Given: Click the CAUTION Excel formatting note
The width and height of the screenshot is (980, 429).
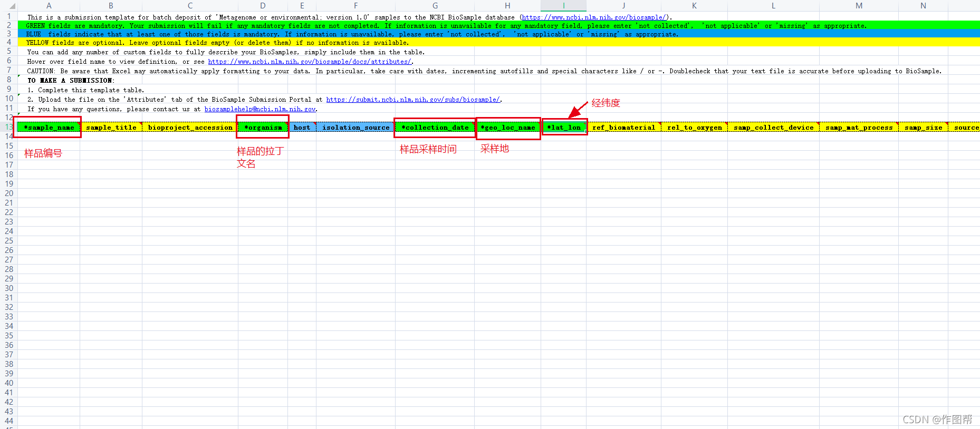Looking at the screenshot, I should [484, 71].
